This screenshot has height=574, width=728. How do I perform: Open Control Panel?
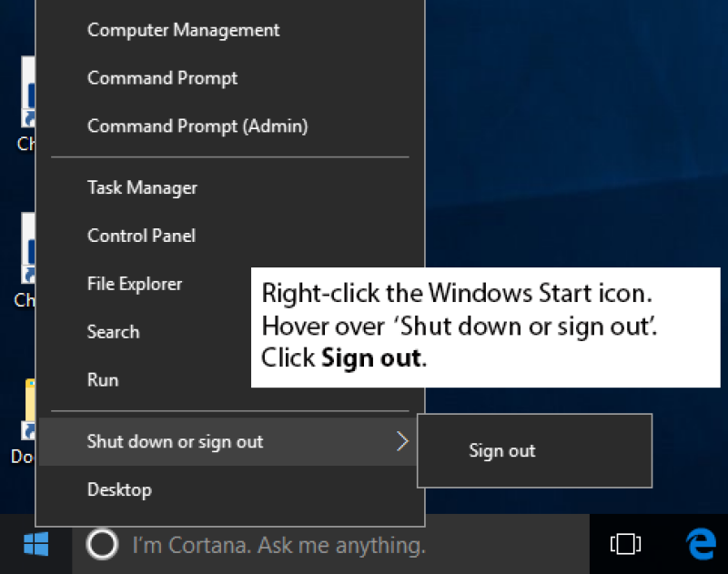(x=140, y=236)
